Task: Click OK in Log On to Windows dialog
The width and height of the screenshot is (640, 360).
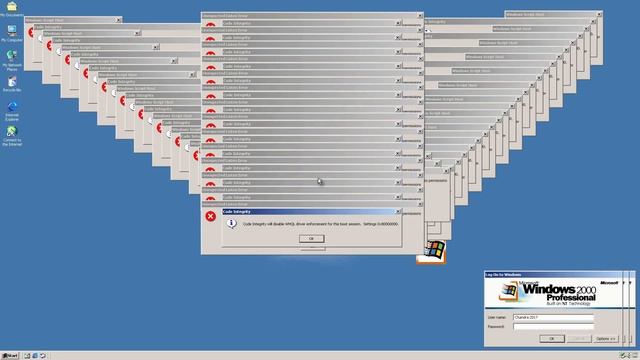Action: pyautogui.click(x=552, y=339)
